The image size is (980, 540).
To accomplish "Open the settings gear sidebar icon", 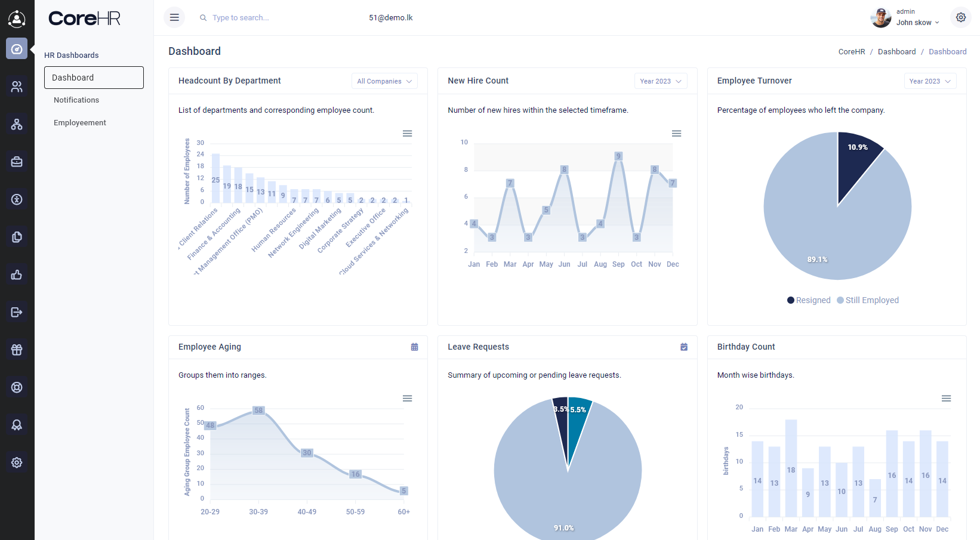I will tap(17, 462).
